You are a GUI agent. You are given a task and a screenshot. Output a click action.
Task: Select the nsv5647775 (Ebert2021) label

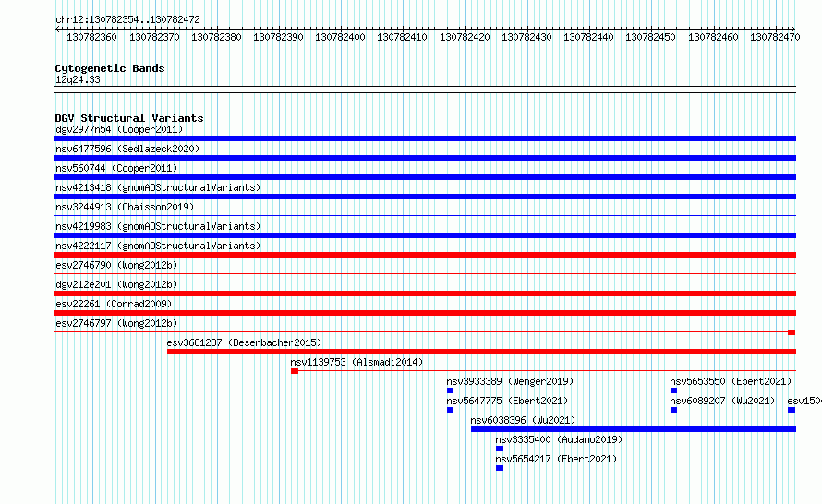(507, 401)
